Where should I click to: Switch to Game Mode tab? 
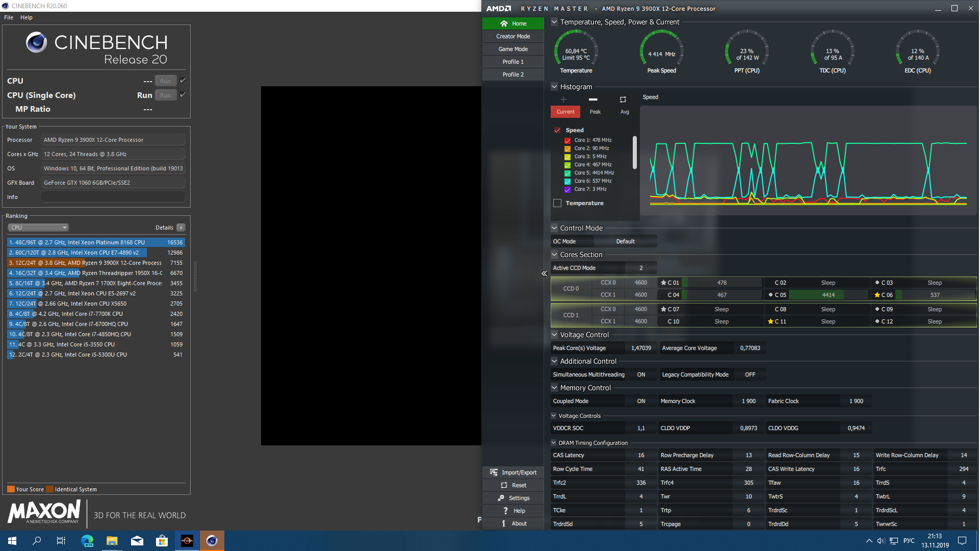513,49
